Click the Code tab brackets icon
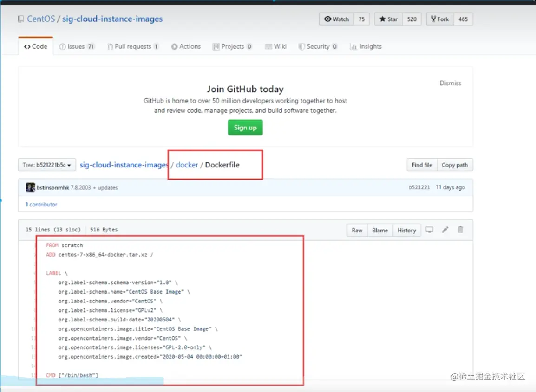The width and height of the screenshot is (536, 392). tap(27, 47)
